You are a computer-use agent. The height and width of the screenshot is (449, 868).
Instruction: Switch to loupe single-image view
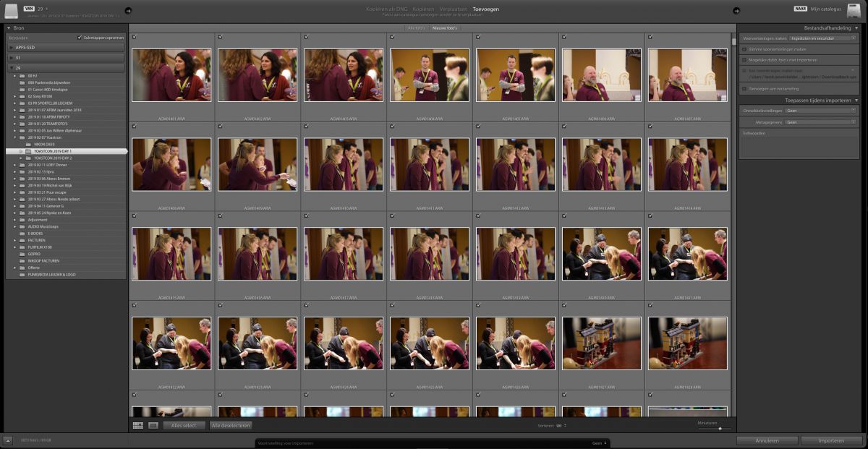[x=153, y=426]
